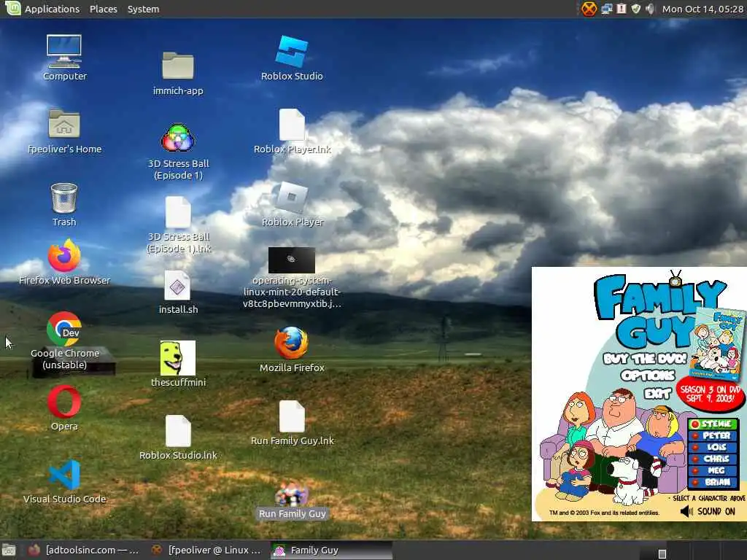Launch Visual Studio Code icon
Viewport: 747px width, 560px height.
[64, 474]
